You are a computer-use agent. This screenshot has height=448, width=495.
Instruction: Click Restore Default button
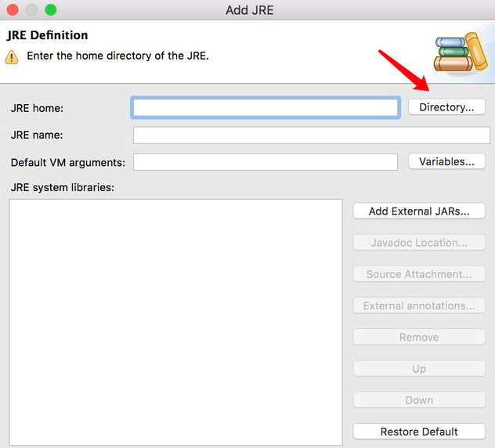(x=419, y=432)
